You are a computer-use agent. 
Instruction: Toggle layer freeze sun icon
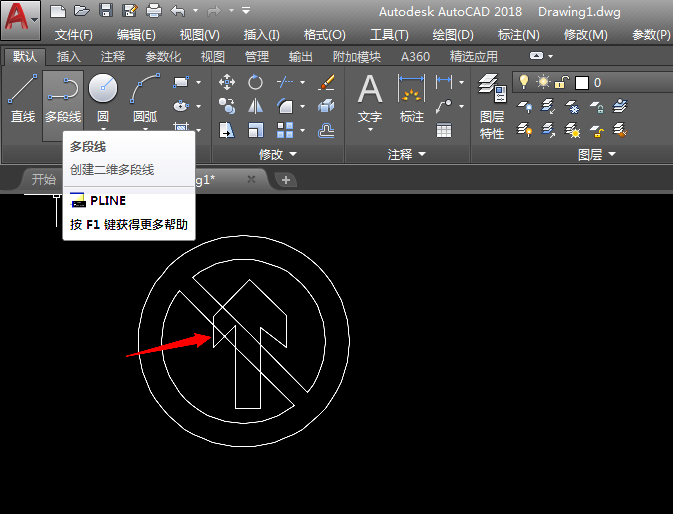pos(543,82)
